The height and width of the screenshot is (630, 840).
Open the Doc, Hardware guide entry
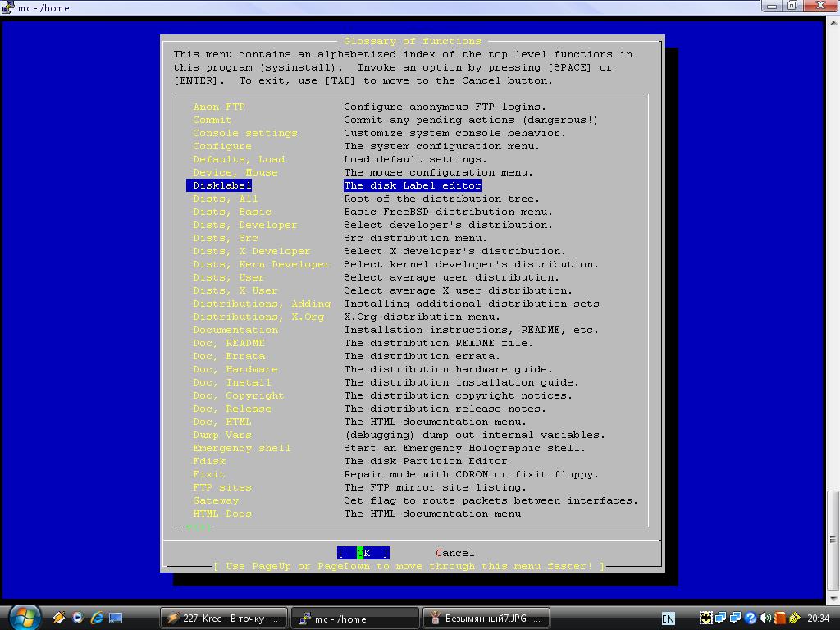235,369
